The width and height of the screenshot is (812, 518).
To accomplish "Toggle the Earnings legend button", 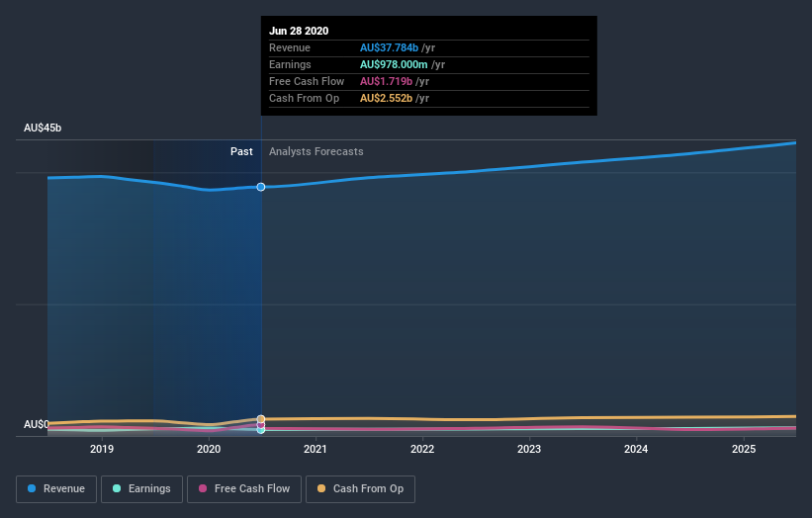I will tap(141, 489).
